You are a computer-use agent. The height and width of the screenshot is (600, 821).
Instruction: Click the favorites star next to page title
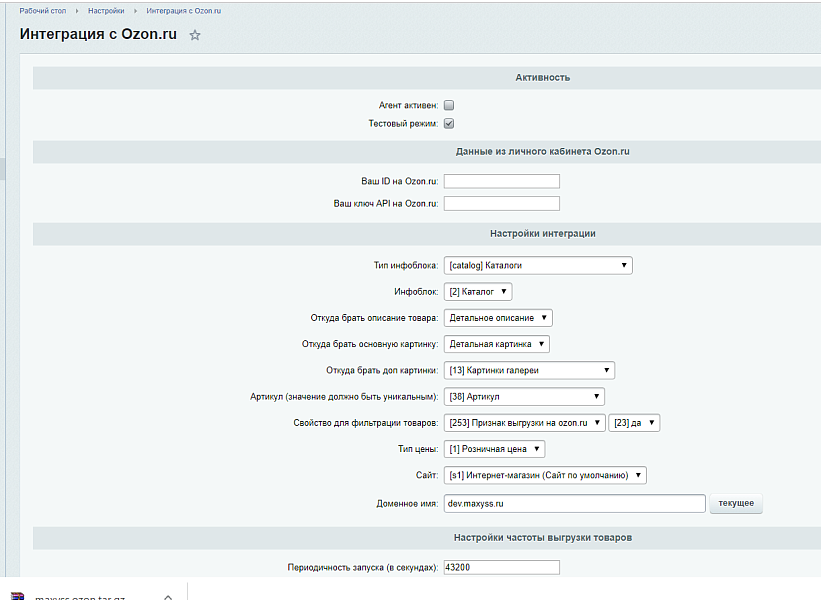tap(195, 35)
